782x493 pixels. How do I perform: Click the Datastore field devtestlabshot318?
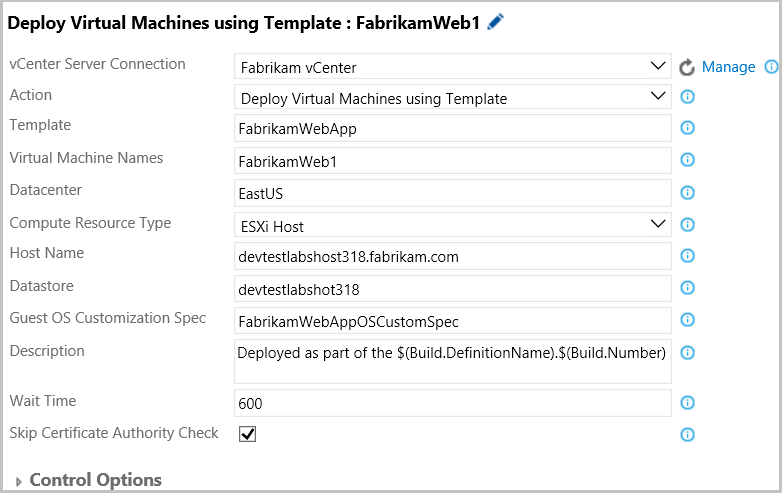coord(452,289)
